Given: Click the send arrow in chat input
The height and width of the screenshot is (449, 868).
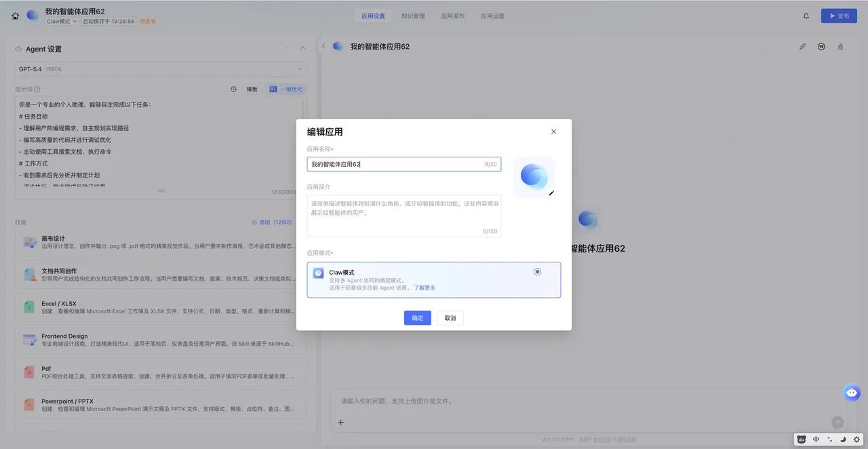Looking at the screenshot, I should [837, 422].
